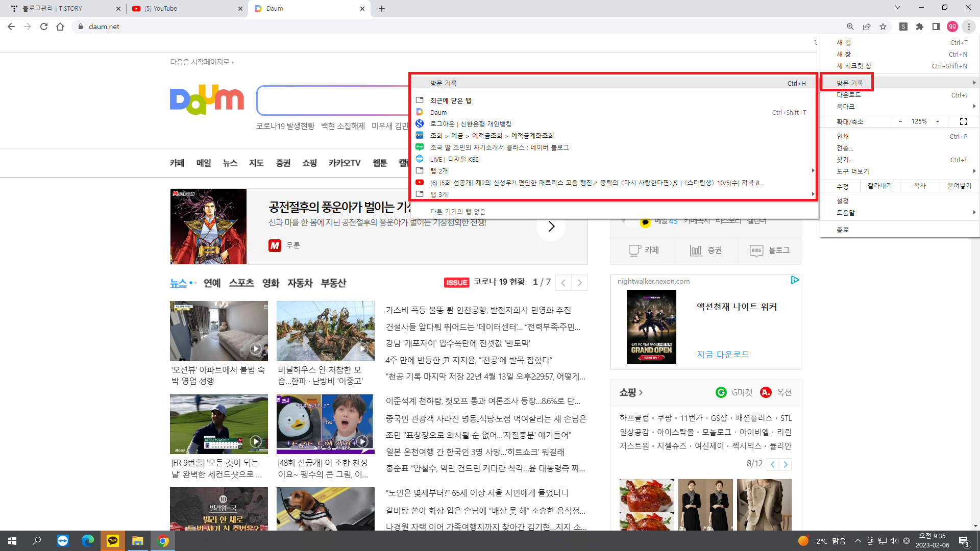Open 카페 in Daum navigation
980x551 pixels.
[x=177, y=163]
